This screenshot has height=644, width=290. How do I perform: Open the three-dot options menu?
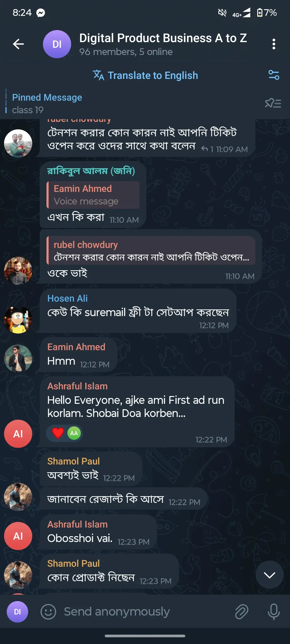[x=274, y=44]
